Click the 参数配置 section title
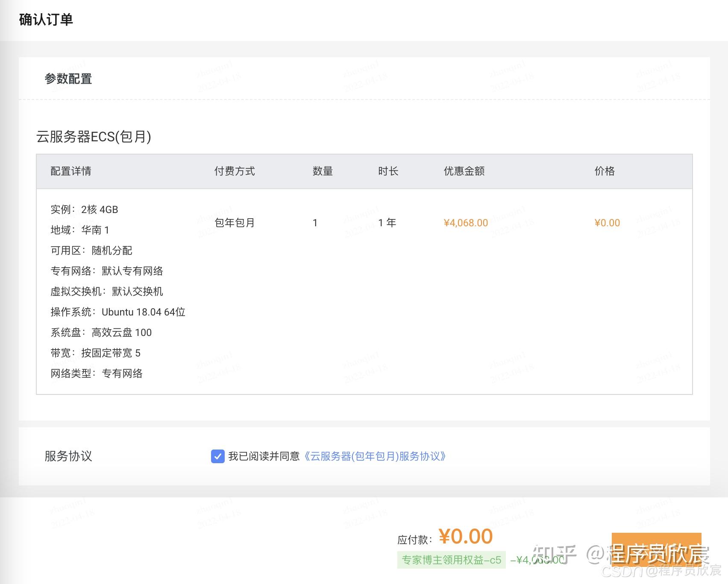The height and width of the screenshot is (584, 728). point(68,79)
